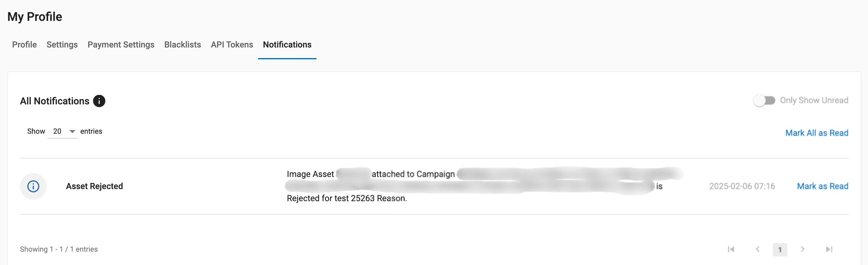
Task: Open the Payment Settings tab
Action: coord(121,45)
